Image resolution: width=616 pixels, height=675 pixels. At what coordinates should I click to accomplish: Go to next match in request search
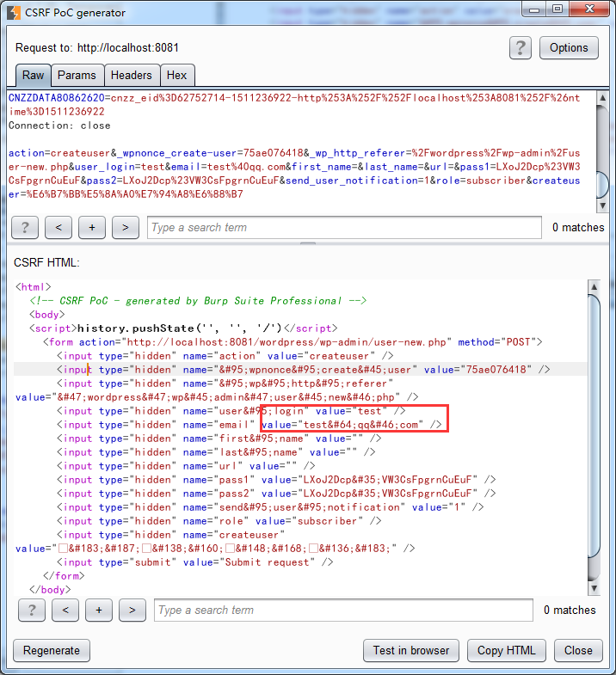126,227
